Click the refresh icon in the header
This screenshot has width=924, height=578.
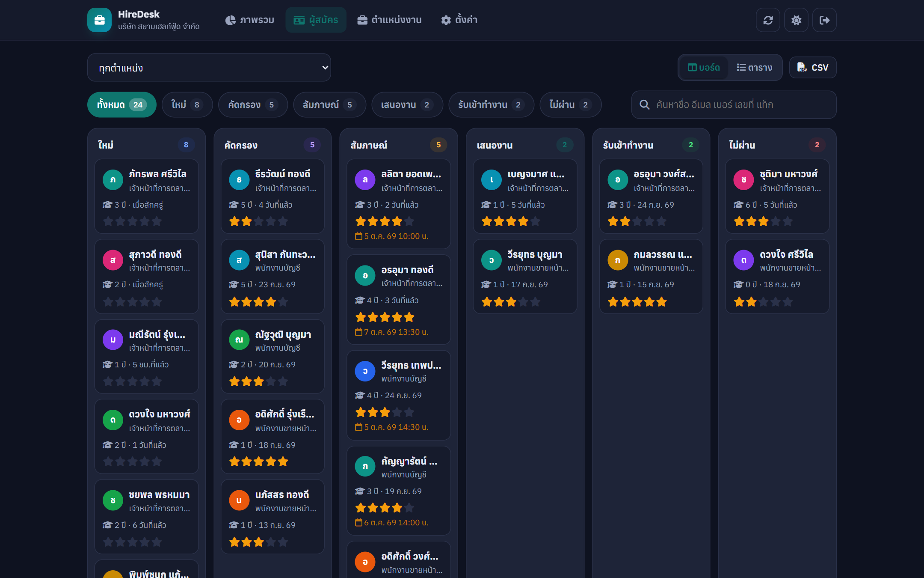[x=768, y=20]
